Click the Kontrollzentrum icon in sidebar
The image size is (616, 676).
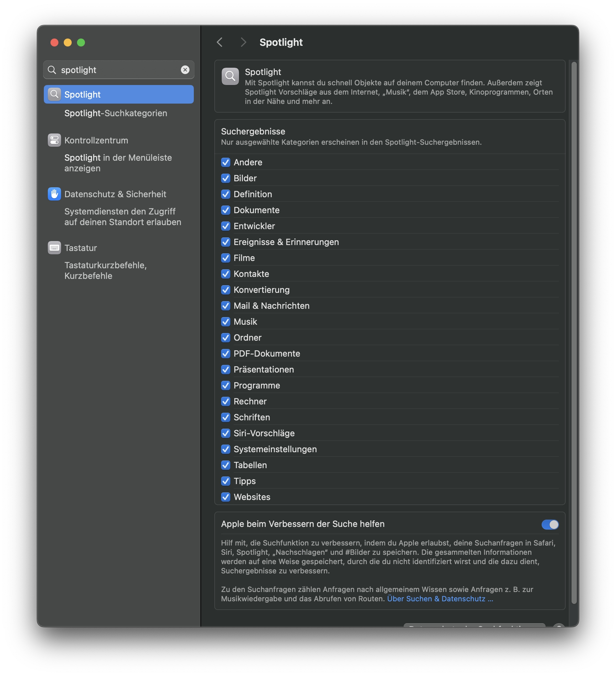coord(54,140)
